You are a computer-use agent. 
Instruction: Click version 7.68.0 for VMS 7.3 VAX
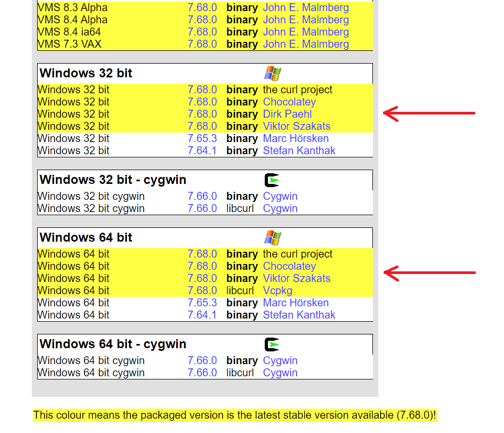click(x=202, y=44)
